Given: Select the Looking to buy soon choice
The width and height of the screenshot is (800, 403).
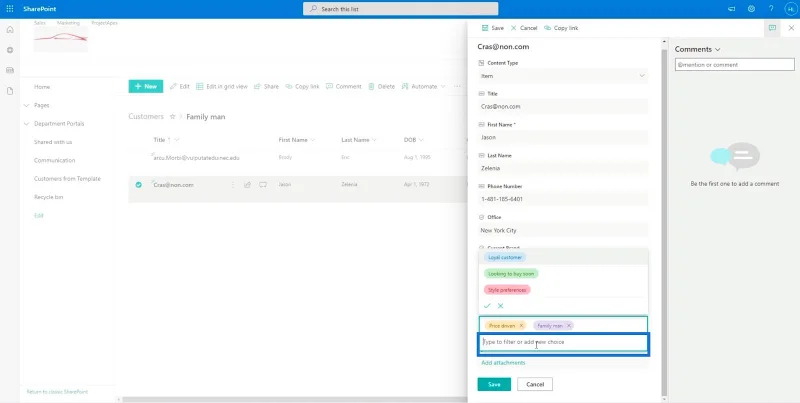Looking at the screenshot, I should tap(511, 273).
